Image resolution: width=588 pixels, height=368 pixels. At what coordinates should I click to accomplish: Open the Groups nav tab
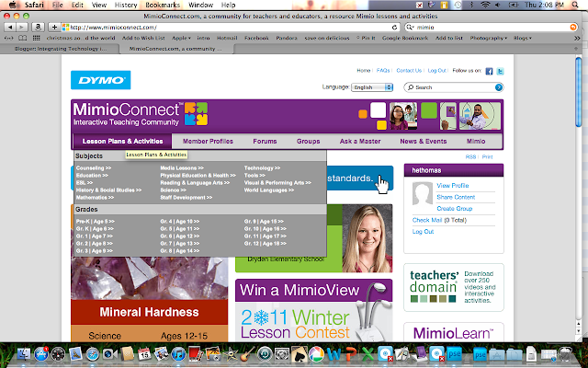point(309,141)
